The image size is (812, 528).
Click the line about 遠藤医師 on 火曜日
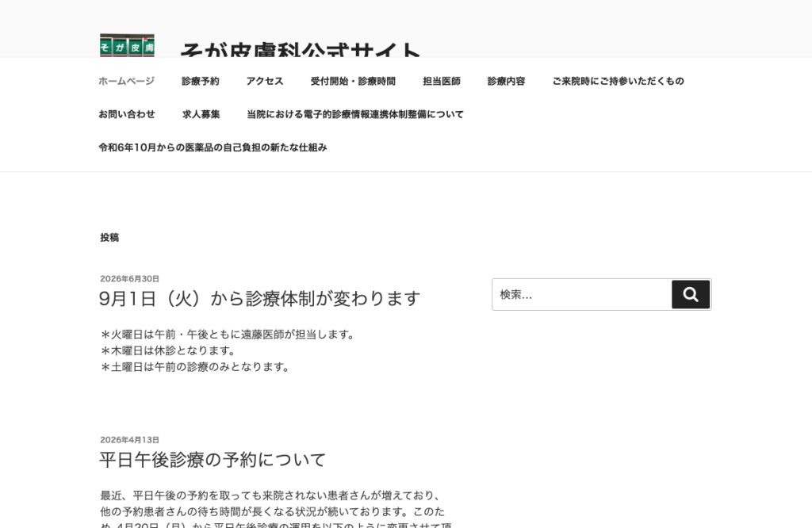coord(228,335)
